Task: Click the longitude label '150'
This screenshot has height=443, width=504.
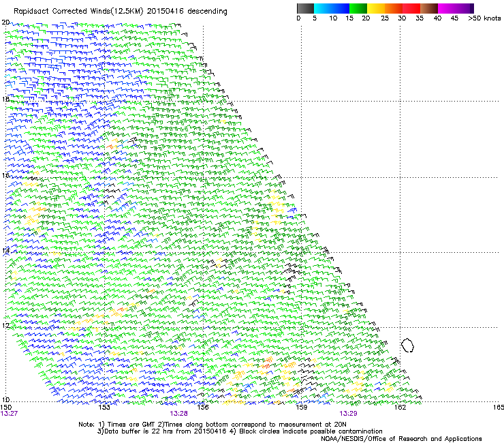Action: (6, 408)
